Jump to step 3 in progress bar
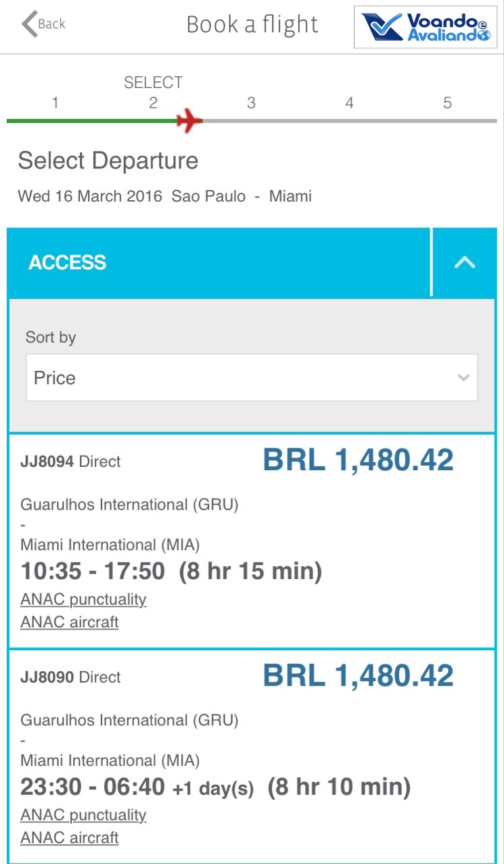The height and width of the screenshot is (864, 504). coord(251,104)
